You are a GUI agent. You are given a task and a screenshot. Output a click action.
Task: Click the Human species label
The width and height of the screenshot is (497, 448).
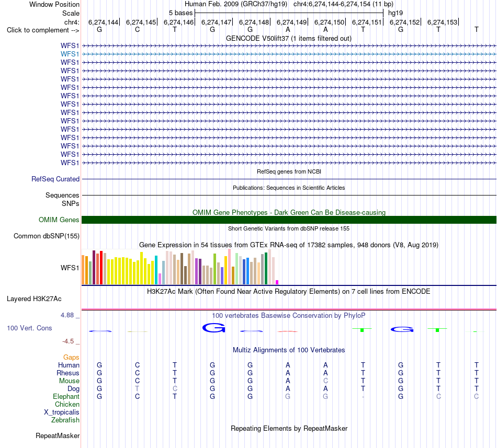pyautogui.click(x=69, y=365)
